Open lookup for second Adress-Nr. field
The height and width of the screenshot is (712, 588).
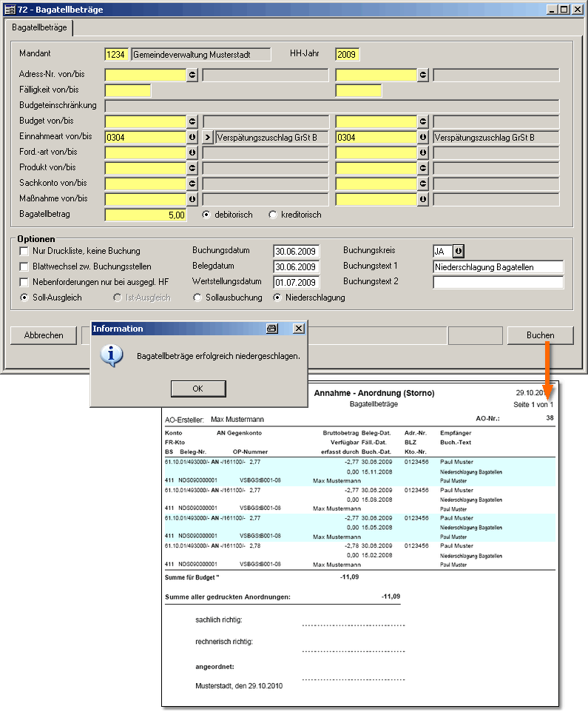click(423, 75)
